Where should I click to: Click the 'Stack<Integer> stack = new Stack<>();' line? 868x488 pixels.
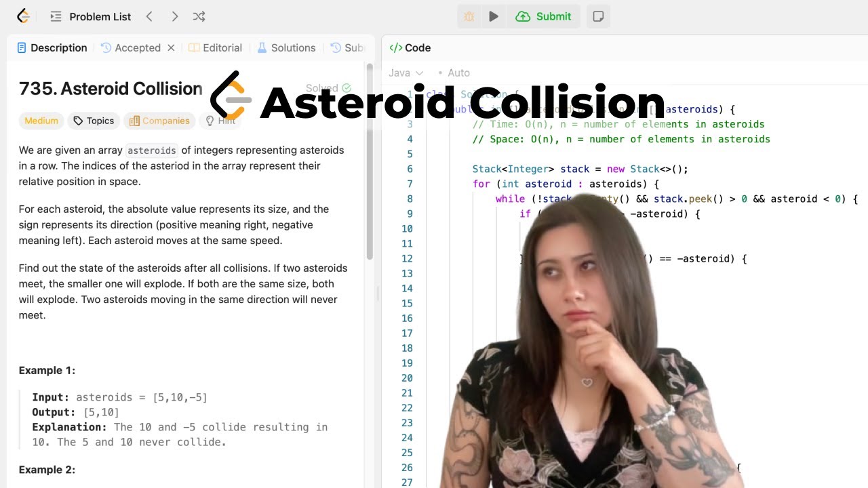pos(580,169)
